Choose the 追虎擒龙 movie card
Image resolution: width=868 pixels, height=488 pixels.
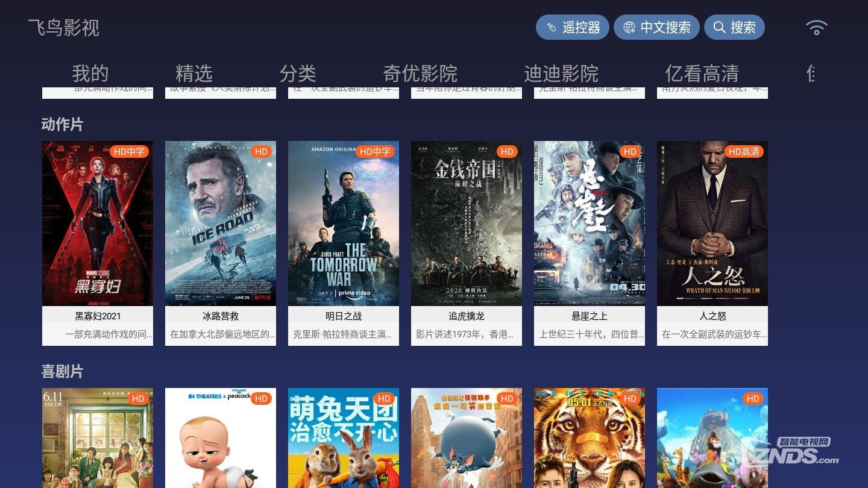pos(467,243)
